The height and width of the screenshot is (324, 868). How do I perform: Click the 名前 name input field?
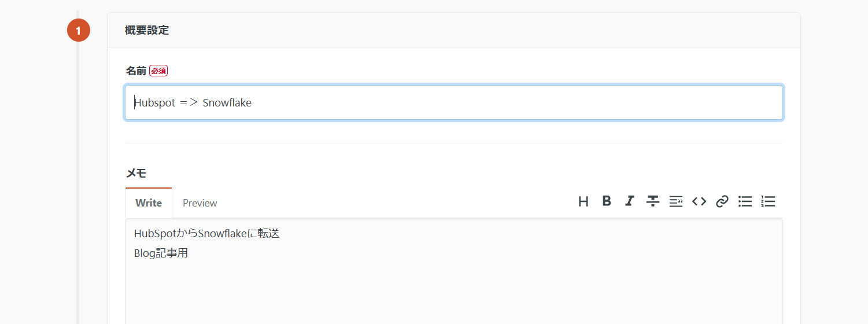(x=454, y=102)
